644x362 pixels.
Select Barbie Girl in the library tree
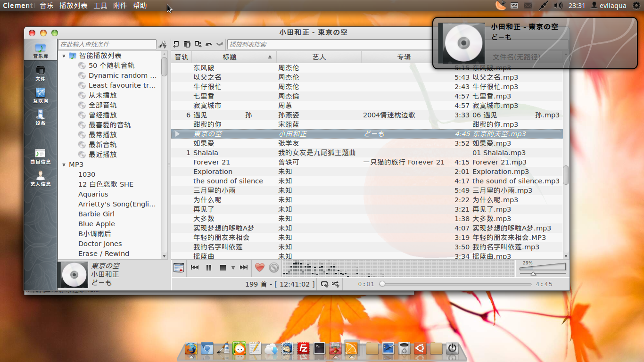coord(96,214)
